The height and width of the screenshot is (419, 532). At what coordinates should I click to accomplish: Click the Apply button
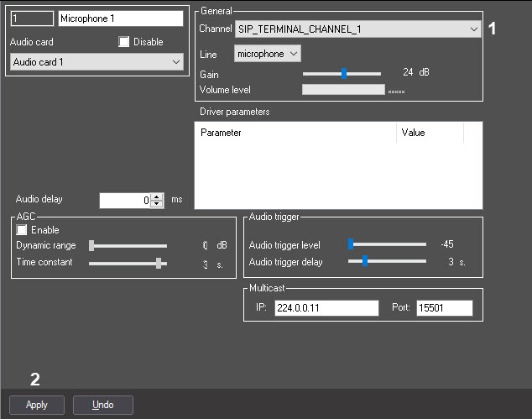pos(36,405)
